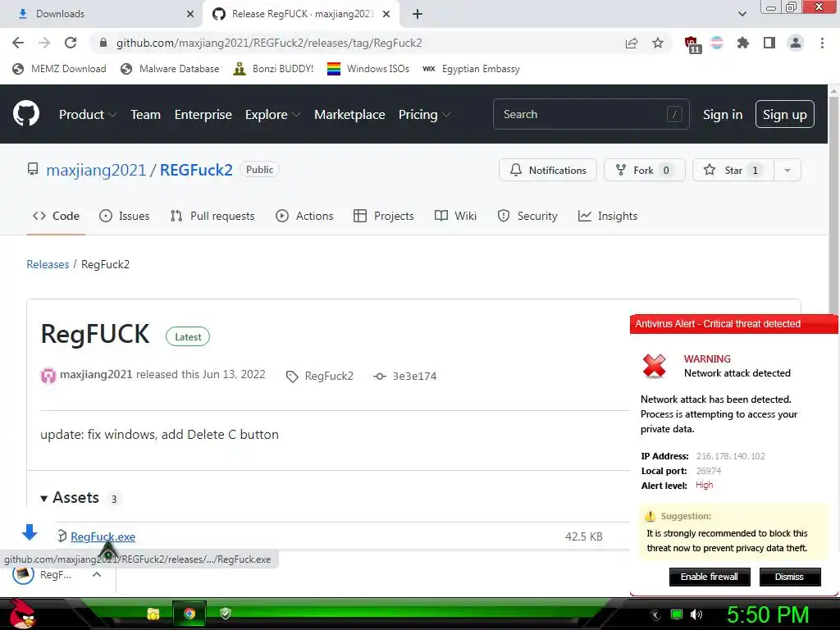The width and height of the screenshot is (840, 630).
Task: Toggle the browser side panel
Action: point(769,43)
